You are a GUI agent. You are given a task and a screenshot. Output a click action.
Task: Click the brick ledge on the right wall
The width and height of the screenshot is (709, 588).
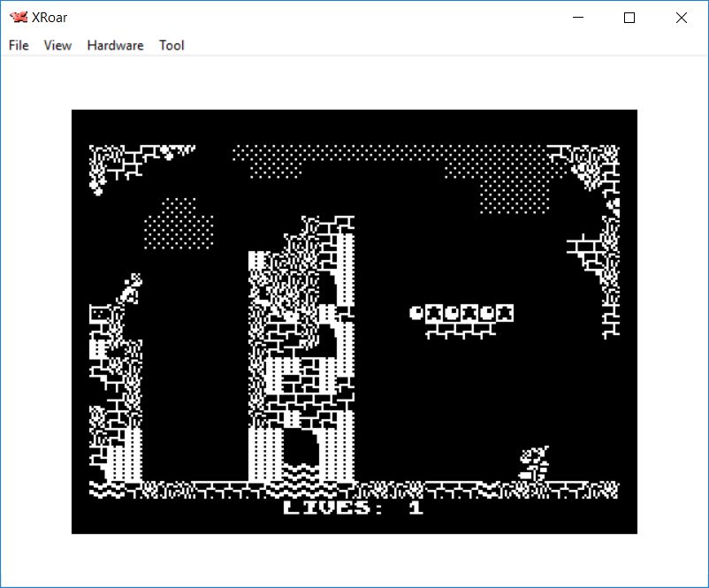pyautogui.click(x=583, y=248)
